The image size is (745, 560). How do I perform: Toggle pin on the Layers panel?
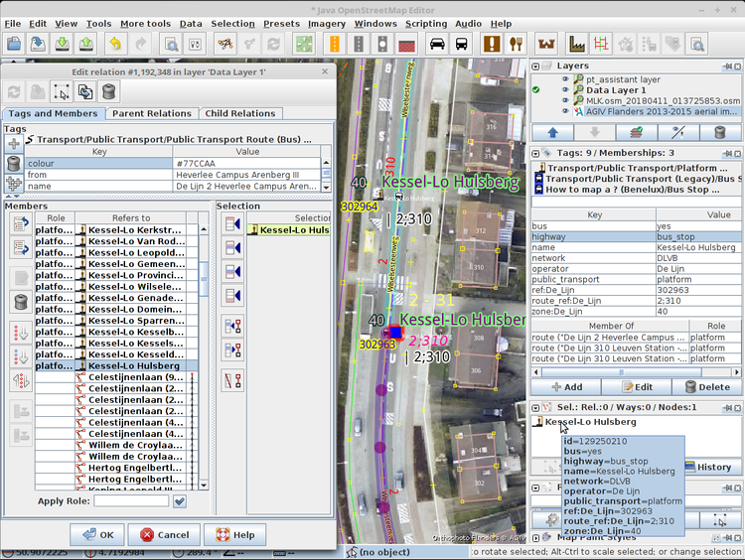pyautogui.click(x=728, y=67)
